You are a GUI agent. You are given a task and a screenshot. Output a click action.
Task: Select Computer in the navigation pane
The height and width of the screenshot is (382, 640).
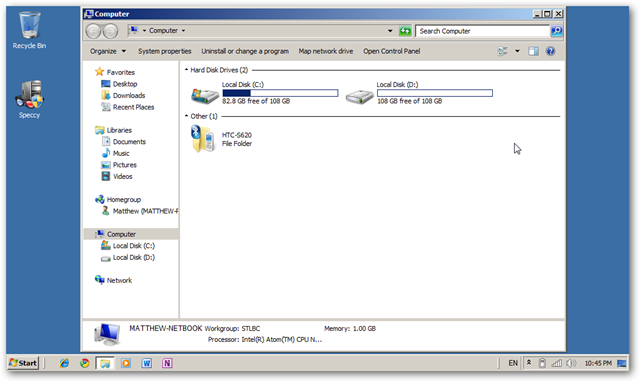coord(121,234)
